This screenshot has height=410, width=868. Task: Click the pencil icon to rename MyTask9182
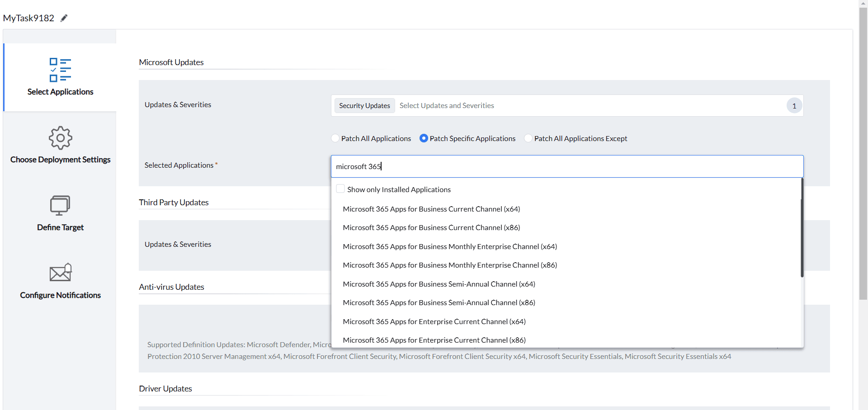64,18
